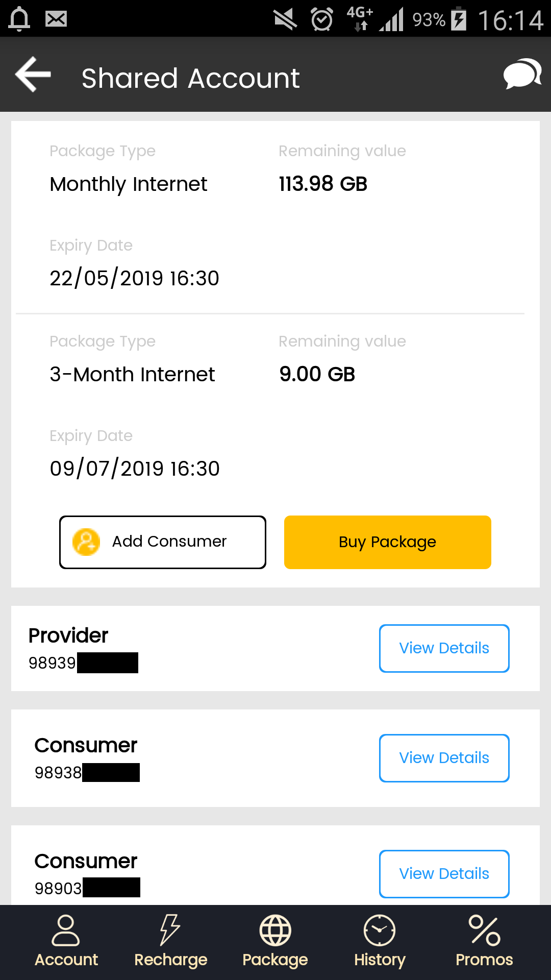This screenshot has width=551, height=980.
Task: Switch to the History tab label
Action: pyautogui.click(x=380, y=960)
